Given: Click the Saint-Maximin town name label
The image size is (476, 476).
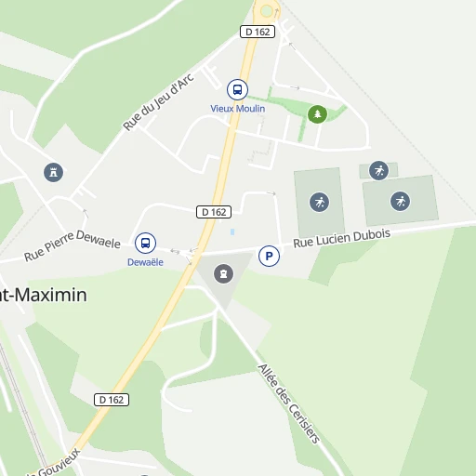Looking at the screenshot, I should click(x=43, y=295).
